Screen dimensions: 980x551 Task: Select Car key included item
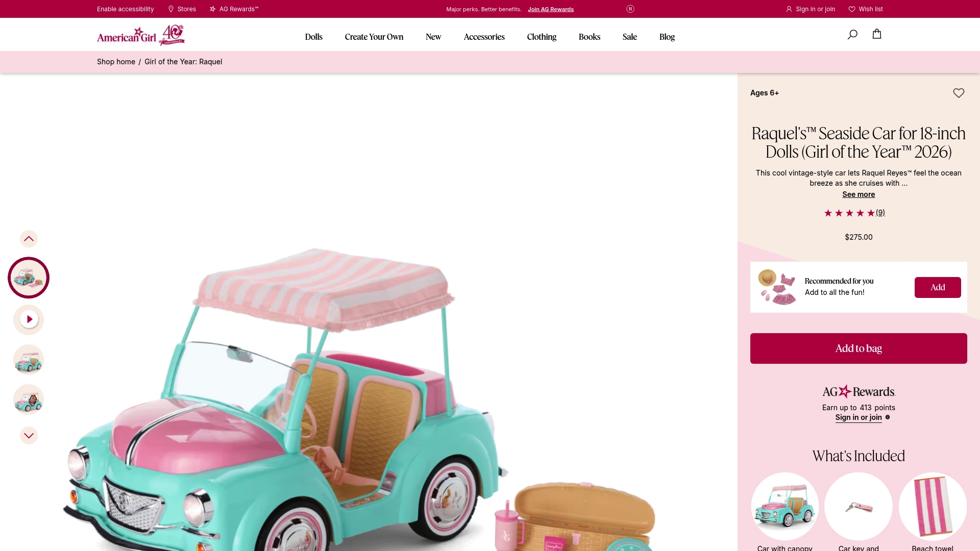click(859, 506)
